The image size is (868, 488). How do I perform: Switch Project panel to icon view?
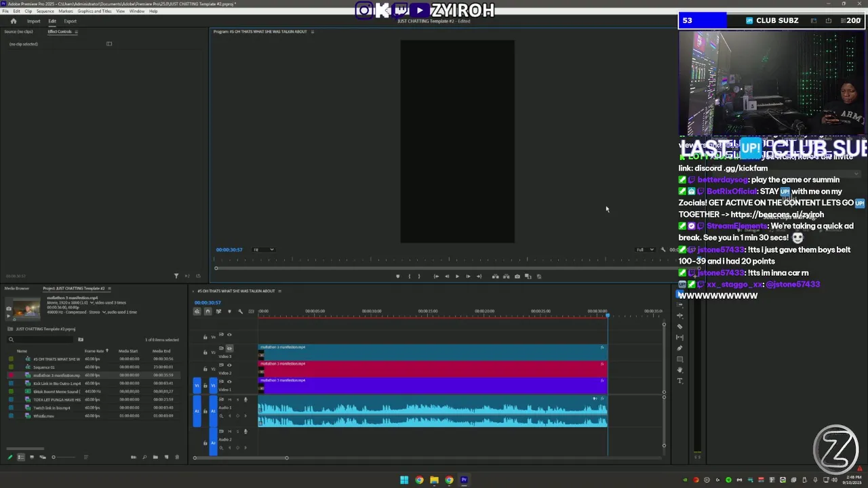pos(32,457)
